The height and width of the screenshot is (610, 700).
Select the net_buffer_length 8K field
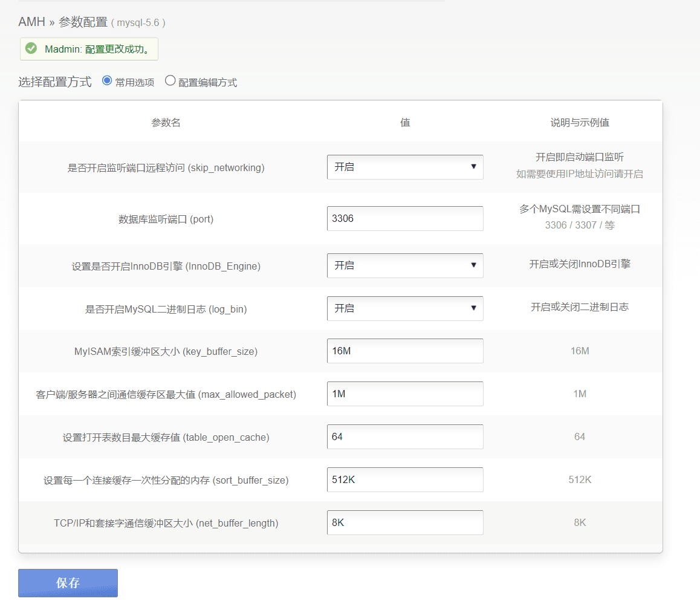[404, 522]
